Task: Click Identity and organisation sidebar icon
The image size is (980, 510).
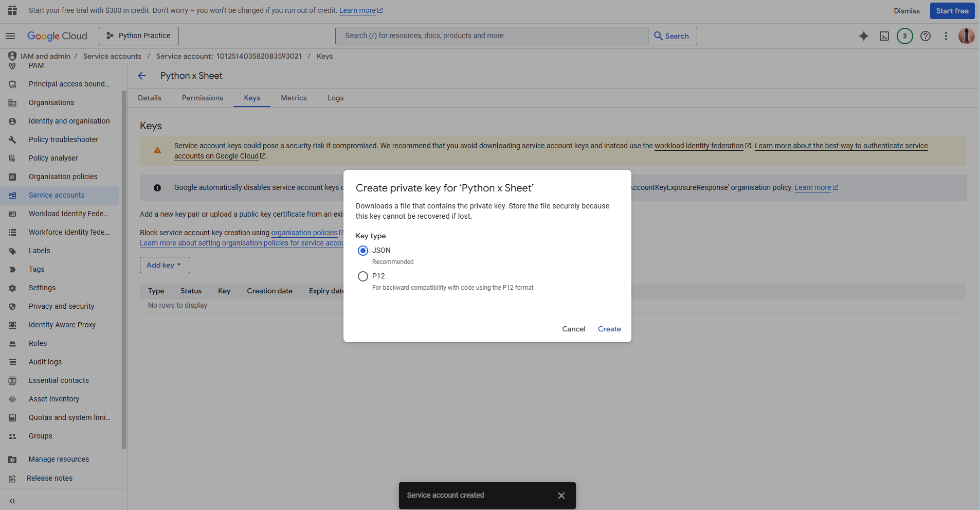Action: (x=12, y=121)
